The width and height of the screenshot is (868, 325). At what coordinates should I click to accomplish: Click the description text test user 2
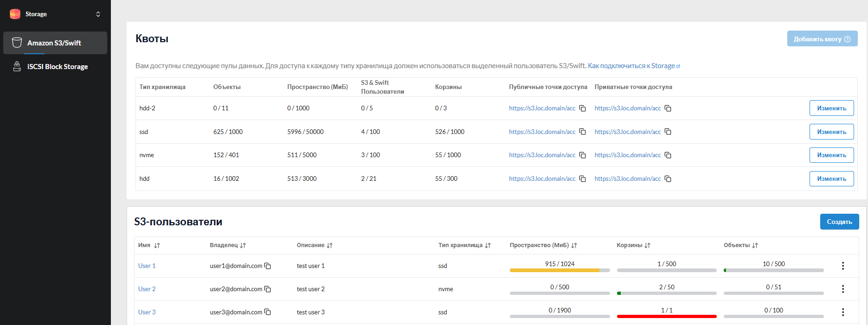311,289
